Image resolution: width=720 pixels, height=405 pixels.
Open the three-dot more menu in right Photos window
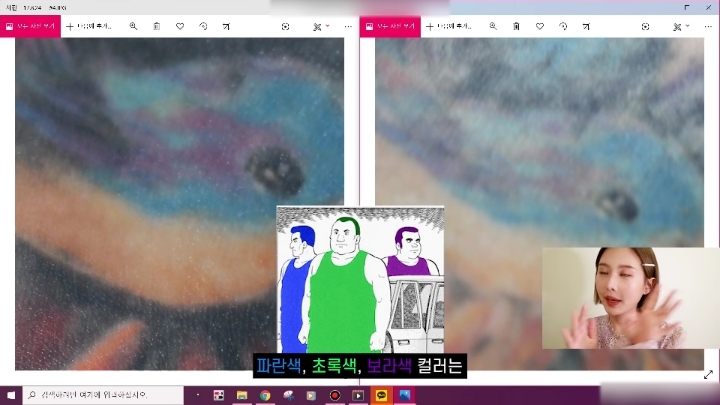[708, 27]
